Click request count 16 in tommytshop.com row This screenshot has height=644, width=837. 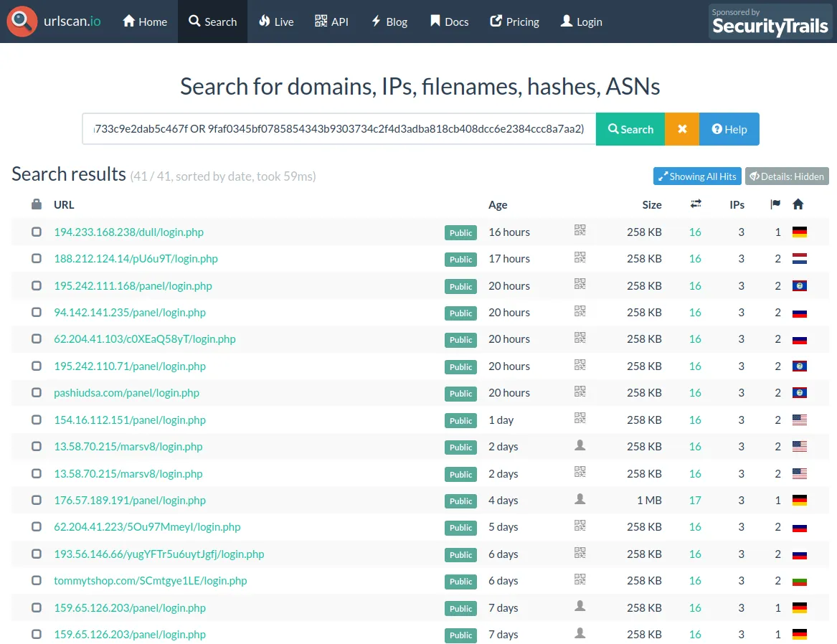(x=694, y=580)
